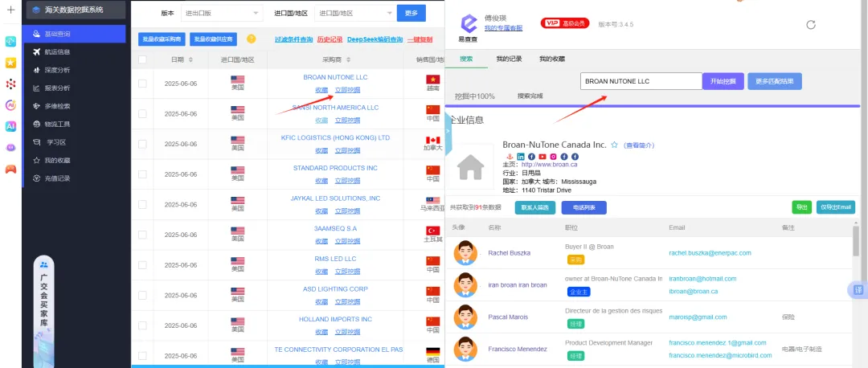Click 立即挖掘 under BROAN NUTONE LLC

348,90
